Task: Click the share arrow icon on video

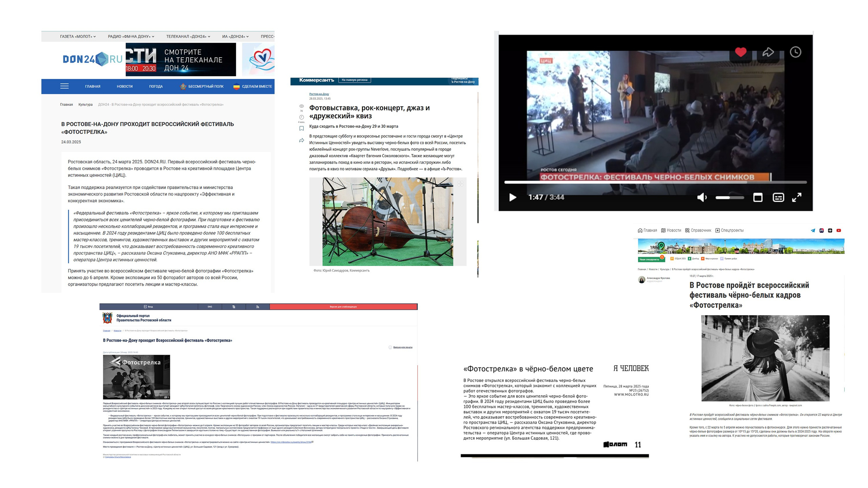Action: 768,52
